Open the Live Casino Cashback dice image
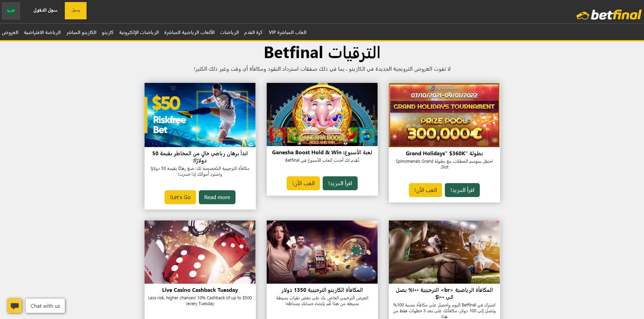Viewport: 644px width, 319px height. coord(200,252)
